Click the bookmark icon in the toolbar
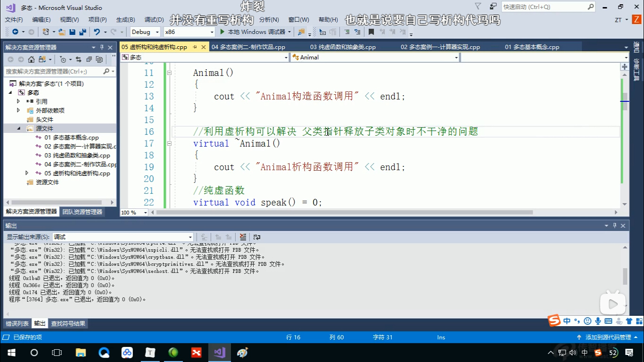Screen dimensions: 644x362 tap(371, 32)
